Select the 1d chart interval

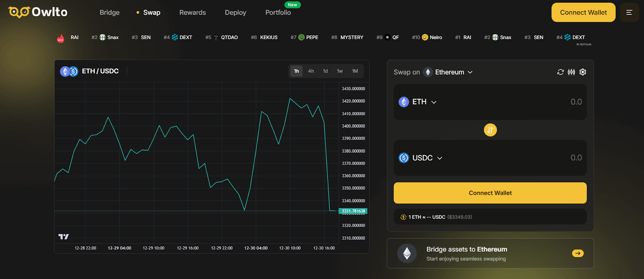[x=325, y=71]
